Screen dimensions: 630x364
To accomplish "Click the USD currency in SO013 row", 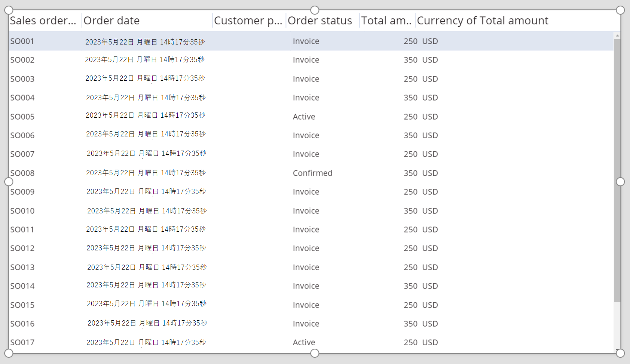I will click(x=430, y=267).
